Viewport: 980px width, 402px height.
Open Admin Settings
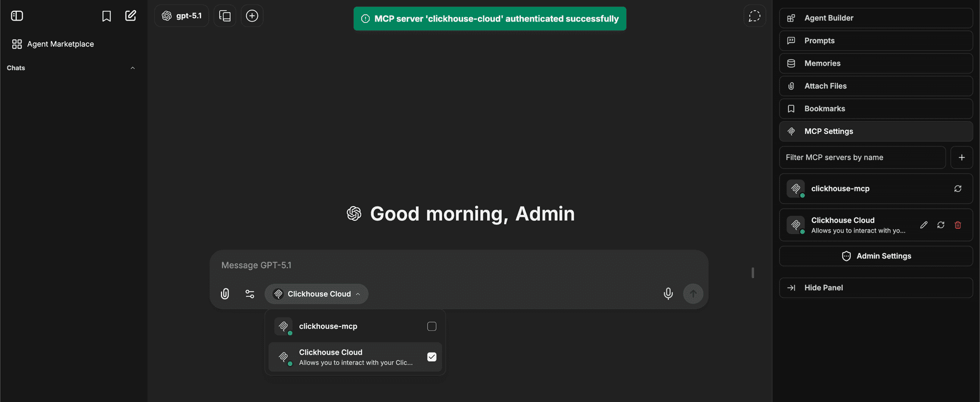[x=876, y=256]
